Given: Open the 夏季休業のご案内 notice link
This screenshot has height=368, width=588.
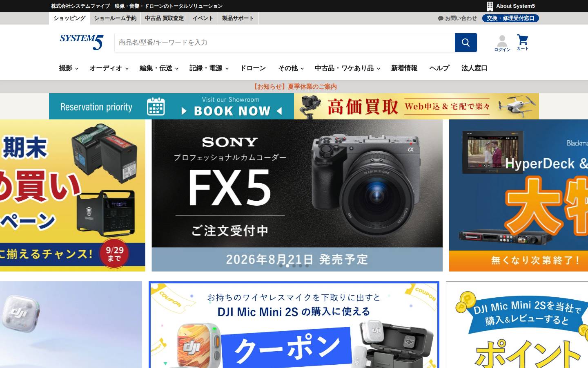Looking at the screenshot, I should pyautogui.click(x=294, y=87).
